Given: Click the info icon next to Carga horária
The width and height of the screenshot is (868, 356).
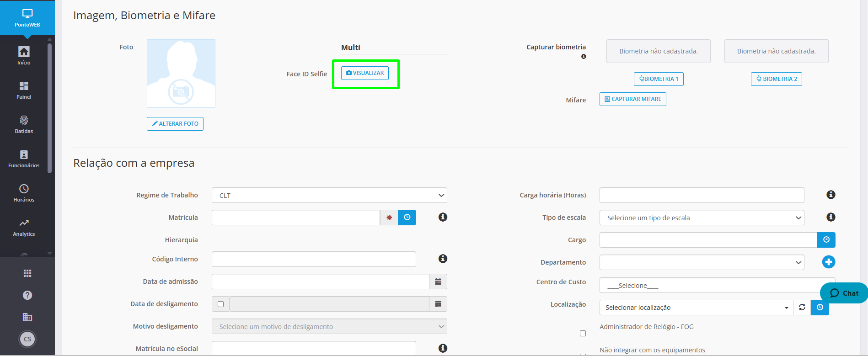Looking at the screenshot, I should [x=831, y=195].
